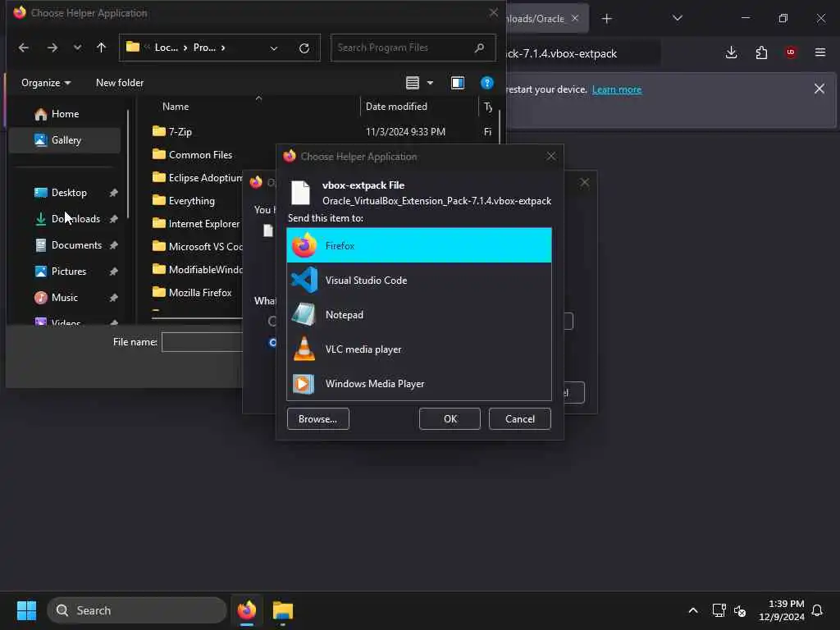This screenshot has width=840, height=630.
Task: Go back in the file browser
Action: (23, 48)
